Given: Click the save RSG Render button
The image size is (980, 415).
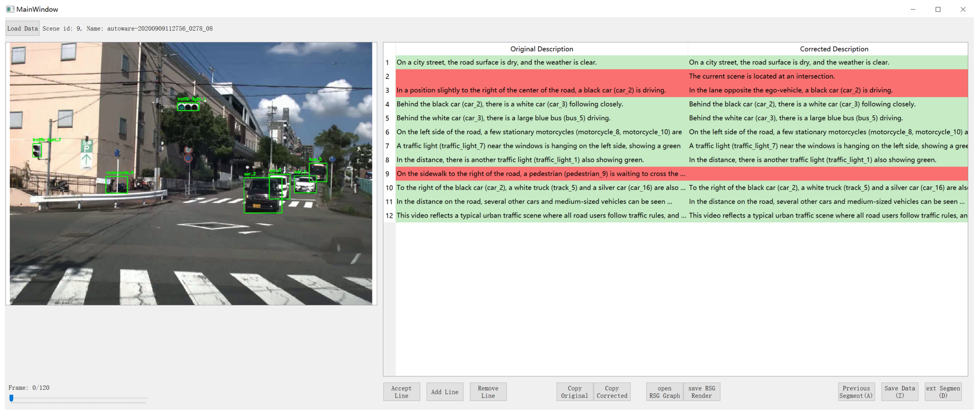Looking at the screenshot, I should point(701,392).
